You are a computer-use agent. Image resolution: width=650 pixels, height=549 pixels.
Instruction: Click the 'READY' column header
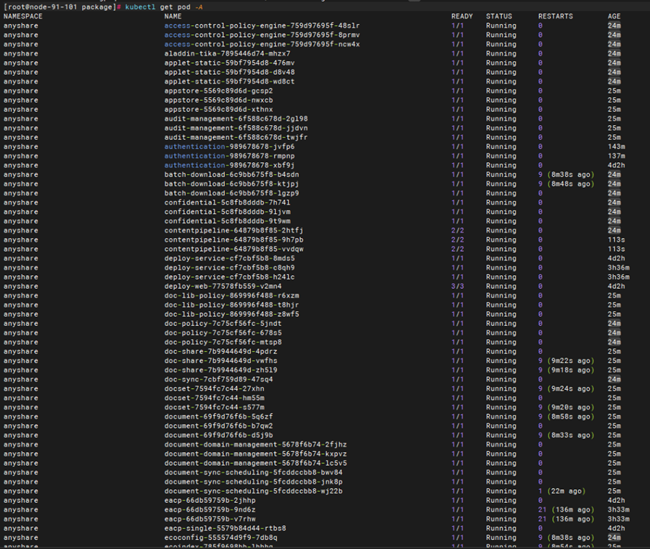(462, 16)
